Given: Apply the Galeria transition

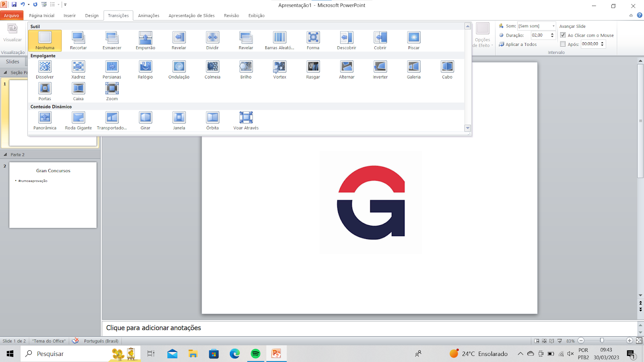Looking at the screenshot, I should 414,70.
